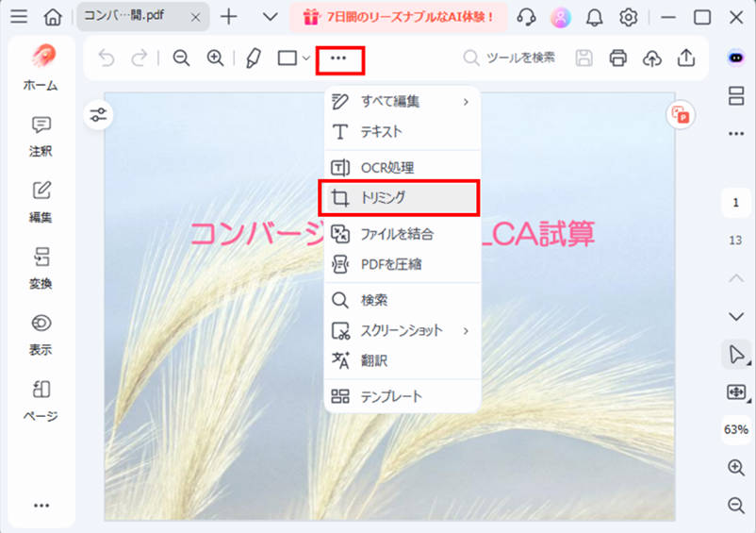Close the コンバ…開.pdf tab
756x533 pixels.
coord(195,17)
